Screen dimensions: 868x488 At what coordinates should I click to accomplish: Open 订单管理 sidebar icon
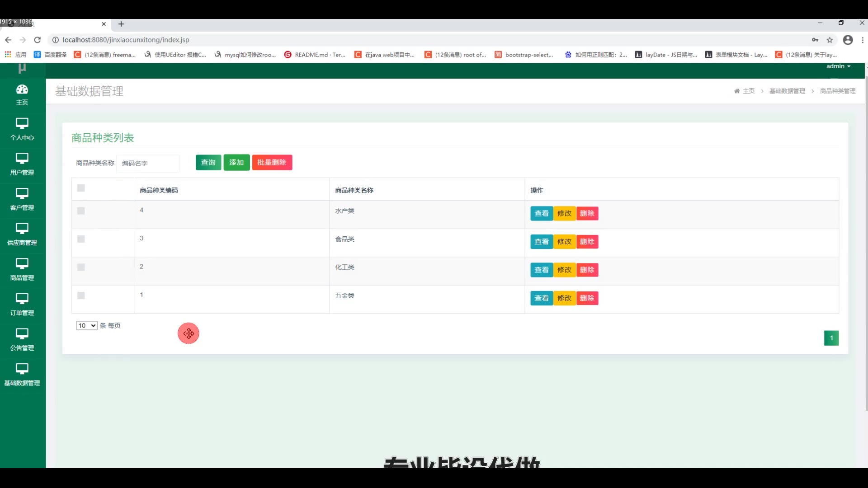[22, 299]
